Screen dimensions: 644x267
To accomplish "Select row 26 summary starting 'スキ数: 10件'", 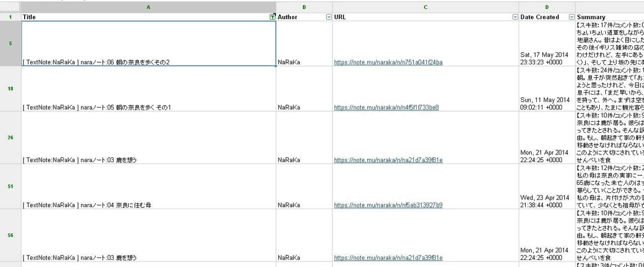I will click(610, 138).
